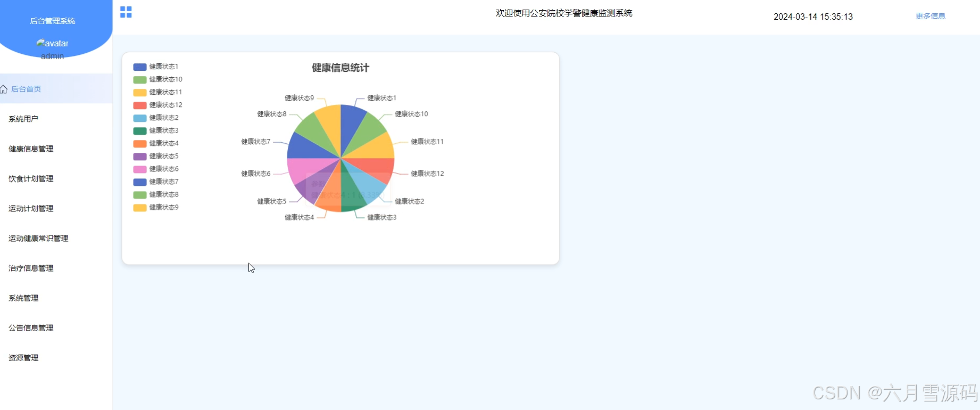Click pie label 健康状态6

coord(256,174)
